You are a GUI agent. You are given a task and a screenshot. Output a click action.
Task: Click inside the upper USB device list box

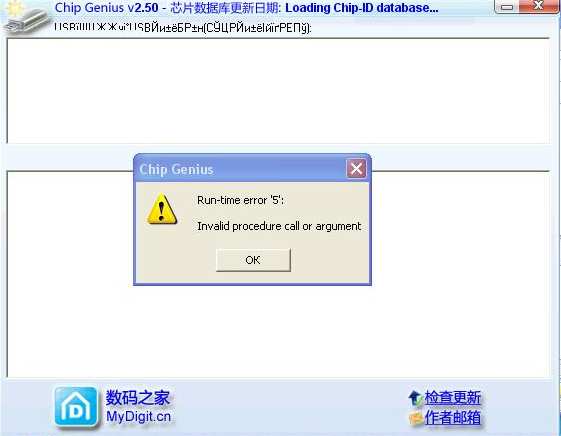tap(278, 90)
